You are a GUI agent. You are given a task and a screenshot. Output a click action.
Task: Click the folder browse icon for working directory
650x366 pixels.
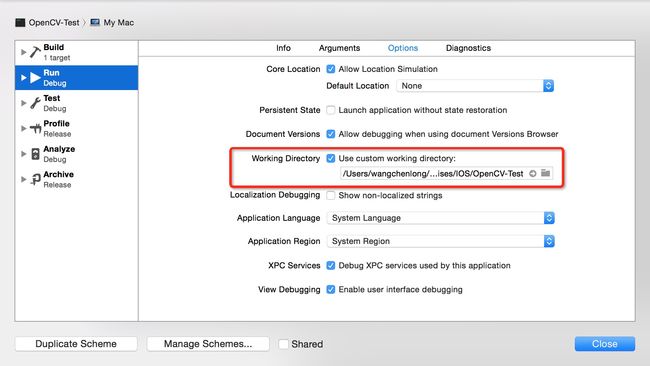pos(546,173)
